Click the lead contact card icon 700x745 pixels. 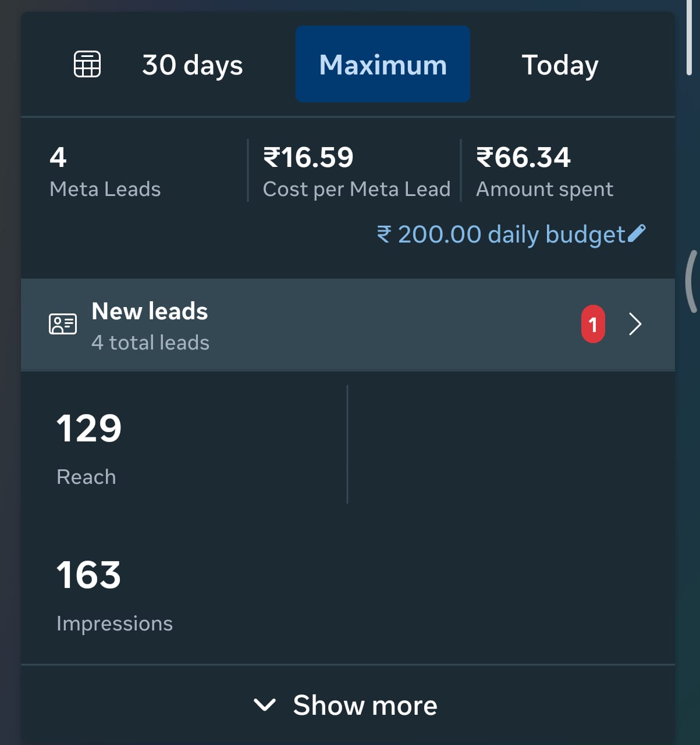63,324
